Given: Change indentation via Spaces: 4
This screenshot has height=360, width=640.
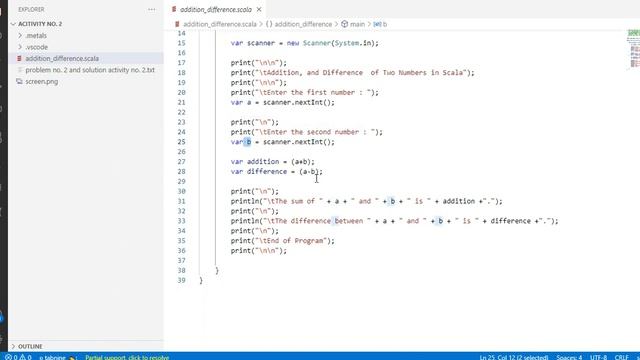Looking at the screenshot, I should (x=569, y=357).
